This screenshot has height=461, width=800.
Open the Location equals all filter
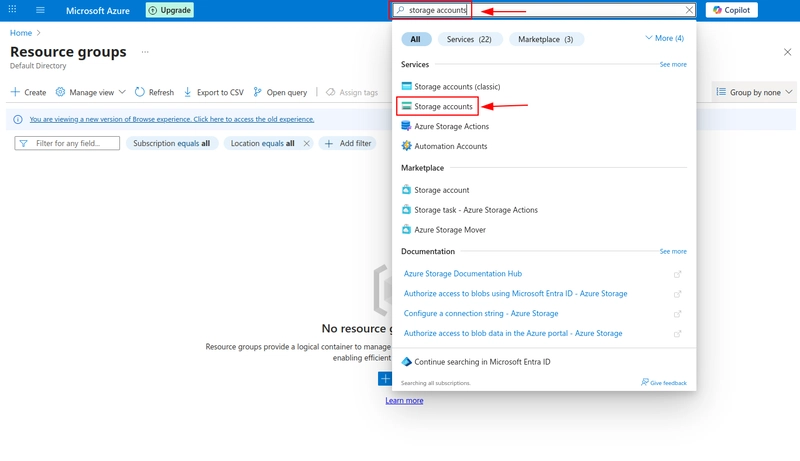coord(262,143)
